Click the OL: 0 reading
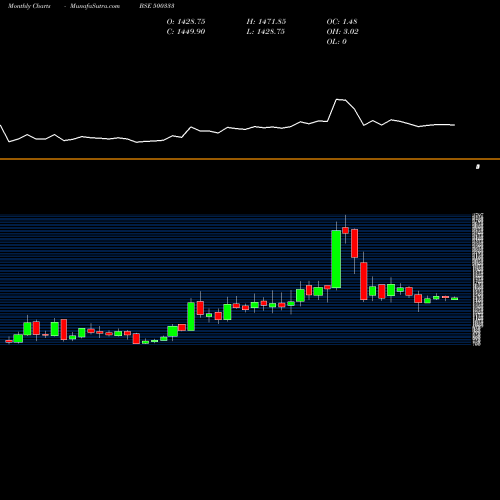The width and height of the screenshot is (500, 500). (336, 42)
